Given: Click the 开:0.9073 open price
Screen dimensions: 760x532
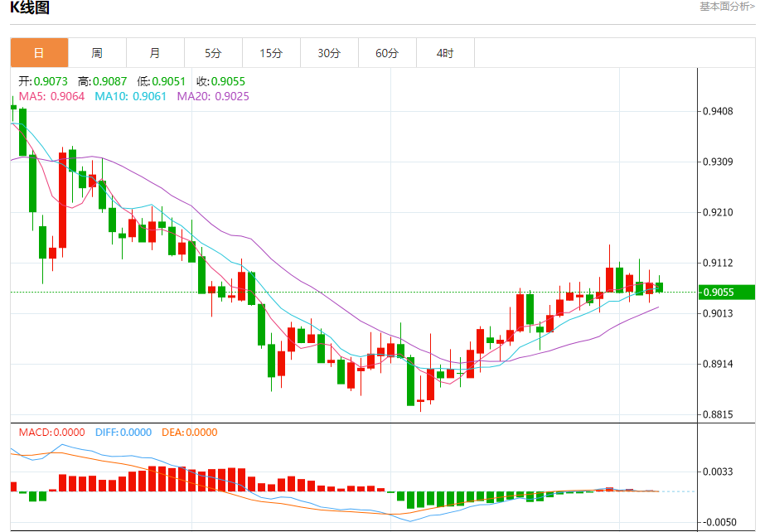Looking at the screenshot, I should (x=43, y=81).
